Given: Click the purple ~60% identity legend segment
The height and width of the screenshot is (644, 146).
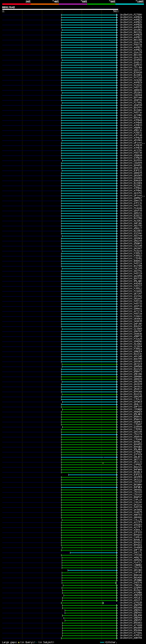Looking at the screenshot, I should click(x=73, y=4).
